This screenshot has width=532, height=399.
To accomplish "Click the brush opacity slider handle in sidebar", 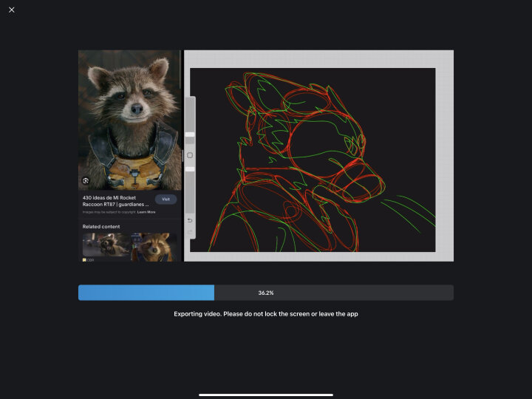I will pos(190,169).
